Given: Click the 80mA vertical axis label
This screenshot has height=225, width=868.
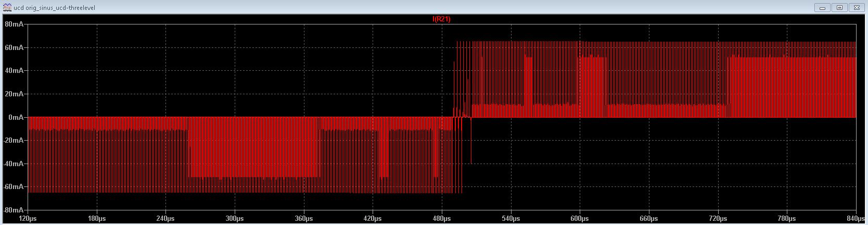Looking at the screenshot, I should coord(14,24).
